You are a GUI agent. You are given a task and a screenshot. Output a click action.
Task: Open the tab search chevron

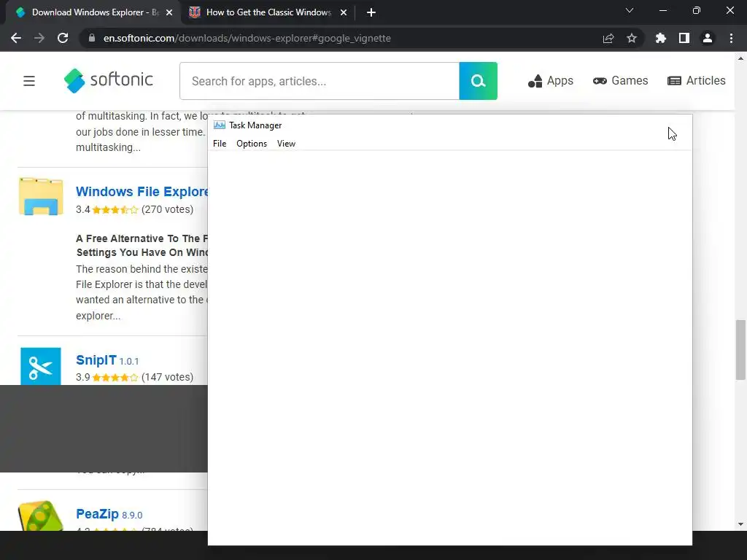630,10
